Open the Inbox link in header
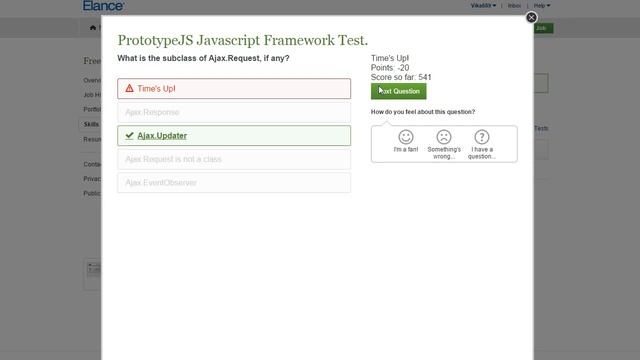This screenshot has width=640, height=360. tap(514, 6)
